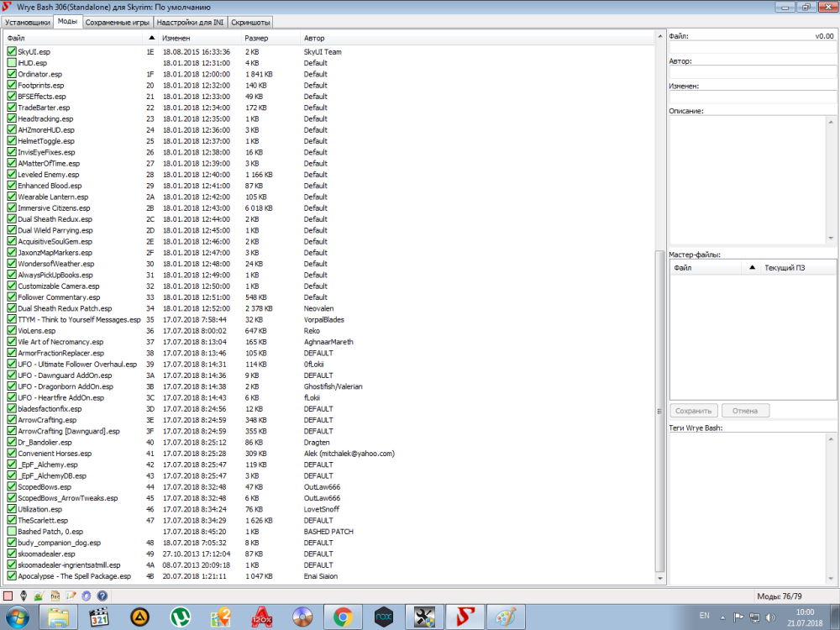840x630 pixels.
Task: Click description box scroll-up arrow
Action: coord(831,122)
